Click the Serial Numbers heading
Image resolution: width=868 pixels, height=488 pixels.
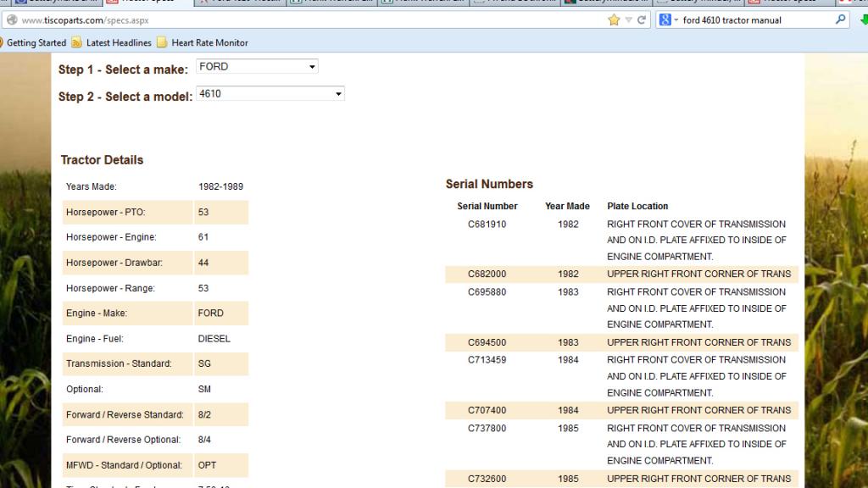pos(489,184)
